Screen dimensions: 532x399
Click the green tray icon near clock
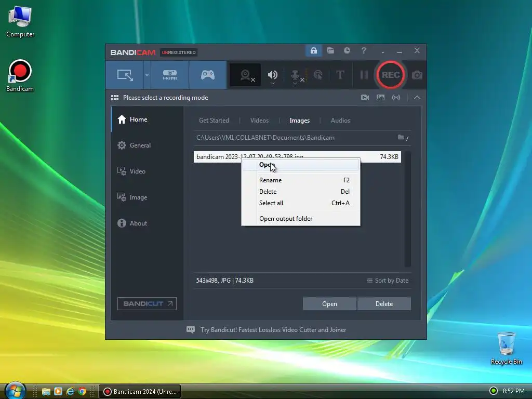click(x=494, y=391)
